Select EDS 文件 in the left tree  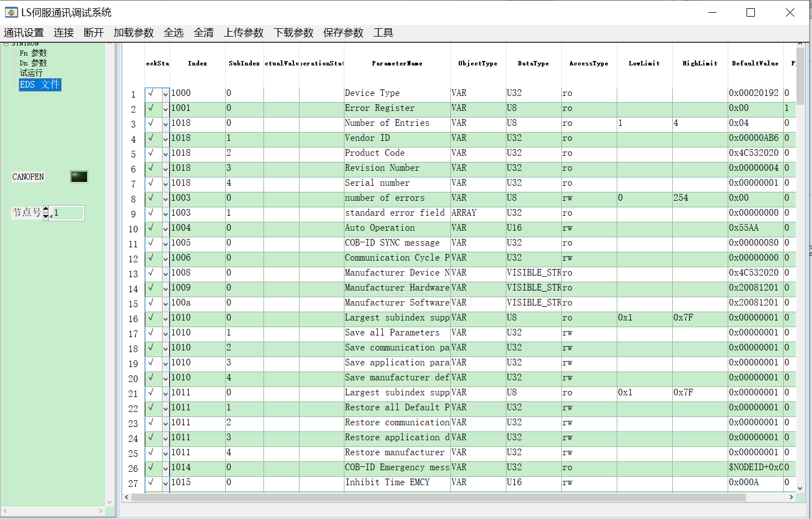[x=39, y=84]
